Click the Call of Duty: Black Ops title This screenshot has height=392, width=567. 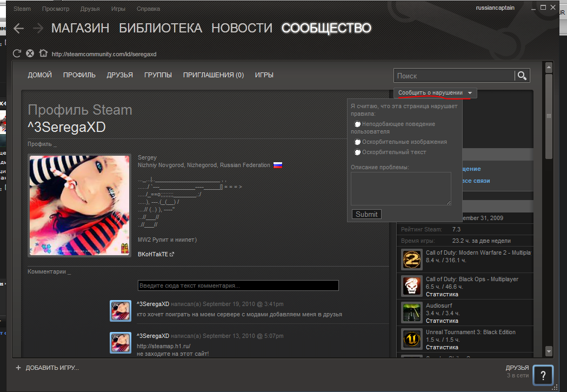pos(472,279)
